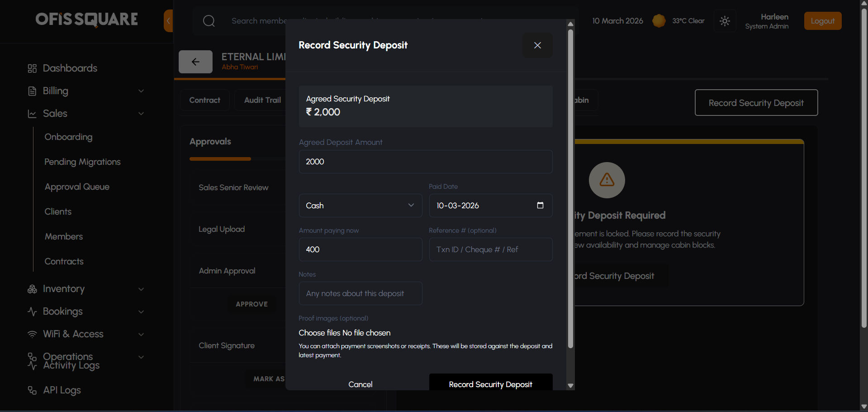Click the search magnifier icon
The image size is (868, 412).
[209, 21]
